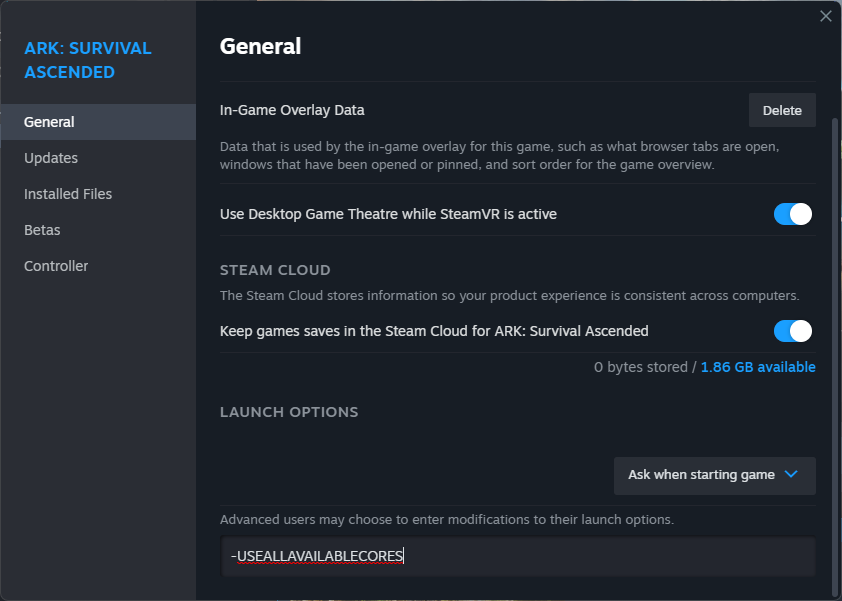The image size is (842, 601).
Task: Delete the In-Game Overlay Data
Action: (x=782, y=110)
